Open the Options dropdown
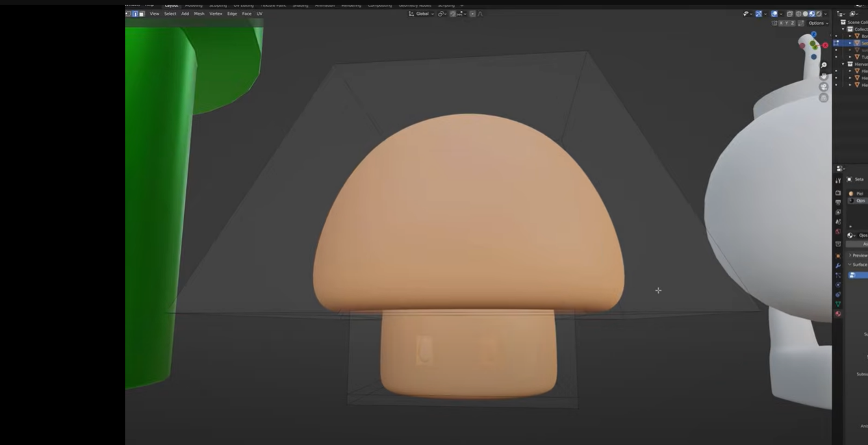 [818, 23]
